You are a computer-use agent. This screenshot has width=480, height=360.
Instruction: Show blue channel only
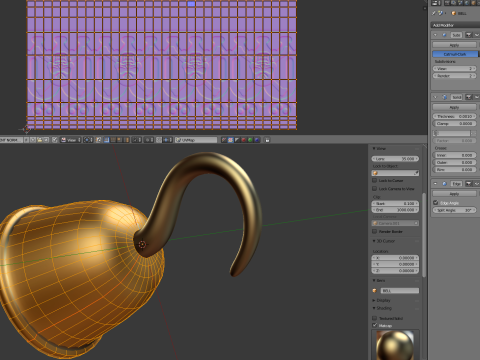pos(257,140)
